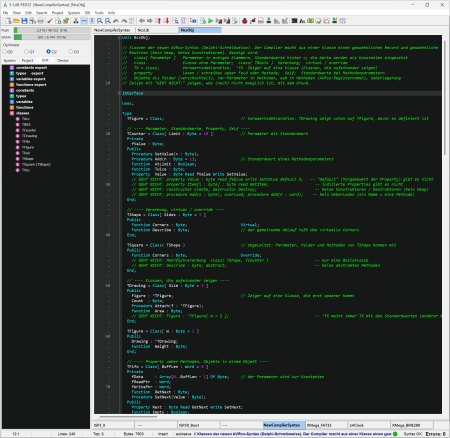Viewport: 450px width, 438px height.
Task: Open the Project menu
Action: click(57, 13)
